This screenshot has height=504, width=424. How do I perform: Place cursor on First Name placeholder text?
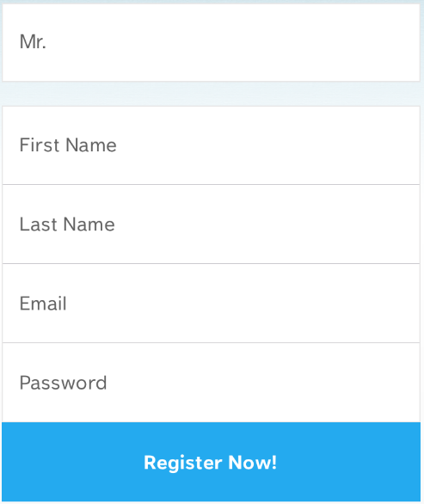tap(68, 145)
